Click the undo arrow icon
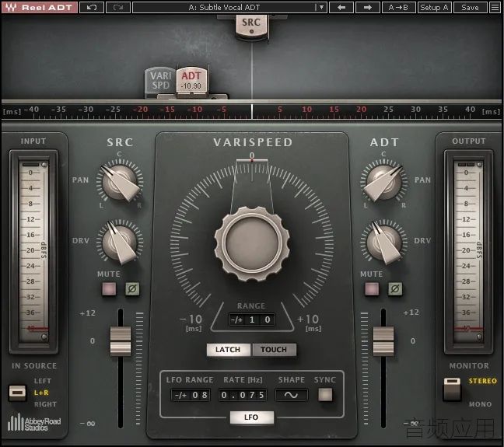The width and height of the screenshot is (504, 447). pos(92,8)
